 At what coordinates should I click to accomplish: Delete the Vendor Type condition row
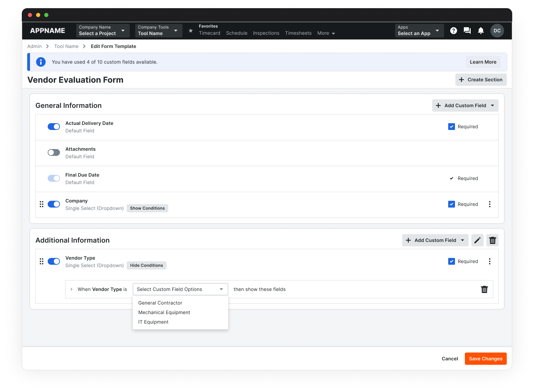[484, 289]
